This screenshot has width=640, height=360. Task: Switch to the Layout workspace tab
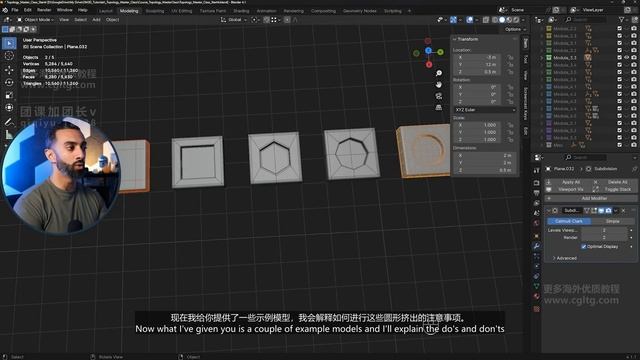click(x=105, y=11)
